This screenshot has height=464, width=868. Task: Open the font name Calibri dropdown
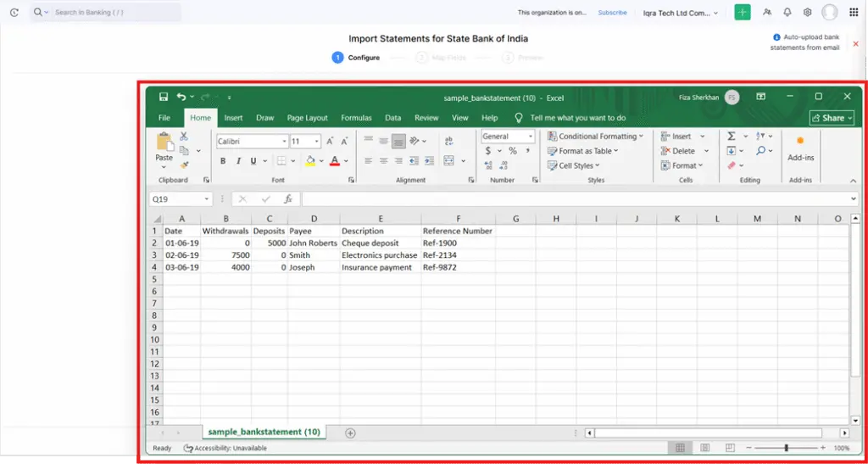(x=285, y=142)
